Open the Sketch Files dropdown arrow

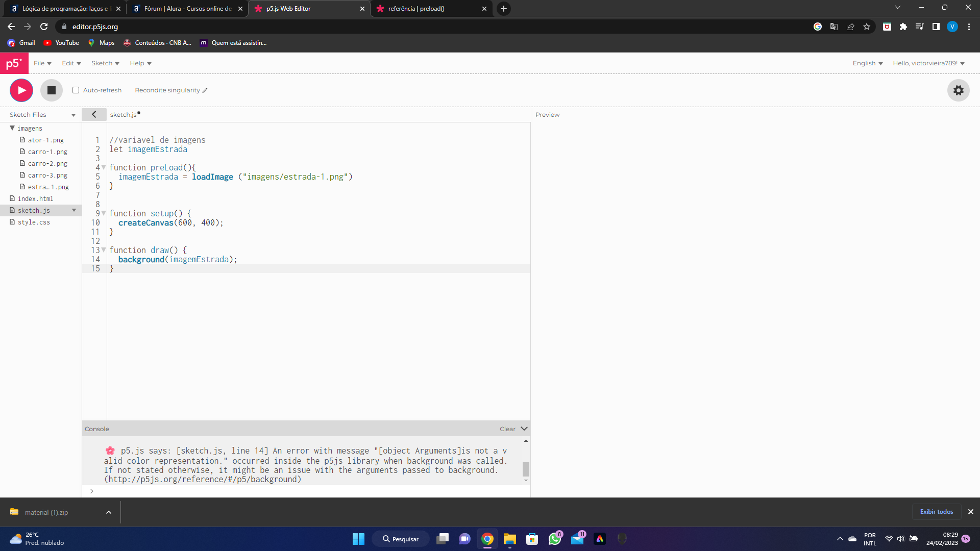pos(73,115)
